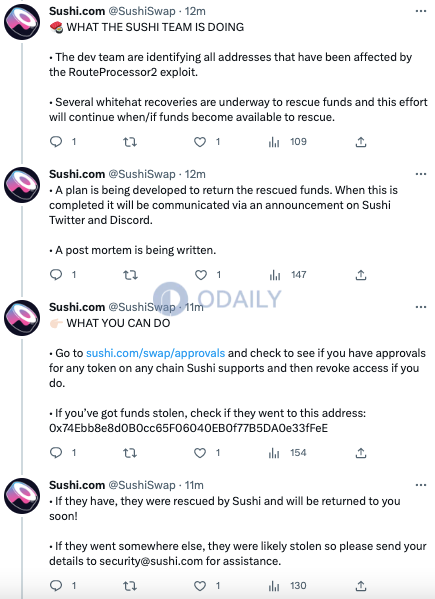Viewport: 435px width, 599px height.
Task: Open more options on 'WHAT YOU CAN DO' tweet
Action: pos(421,307)
